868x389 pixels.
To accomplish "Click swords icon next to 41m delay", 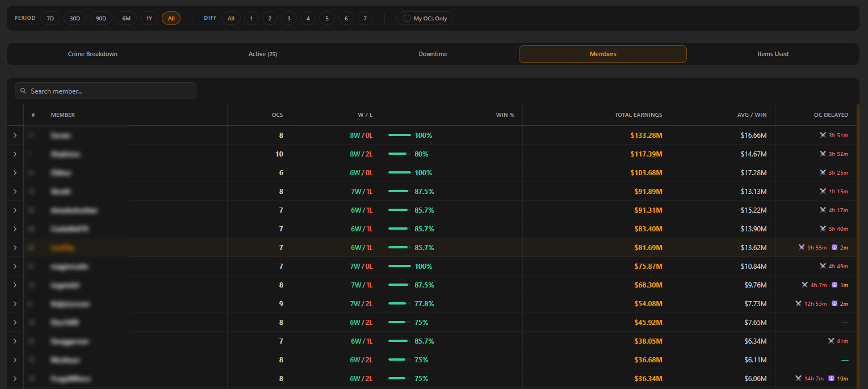I will [831, 341].
